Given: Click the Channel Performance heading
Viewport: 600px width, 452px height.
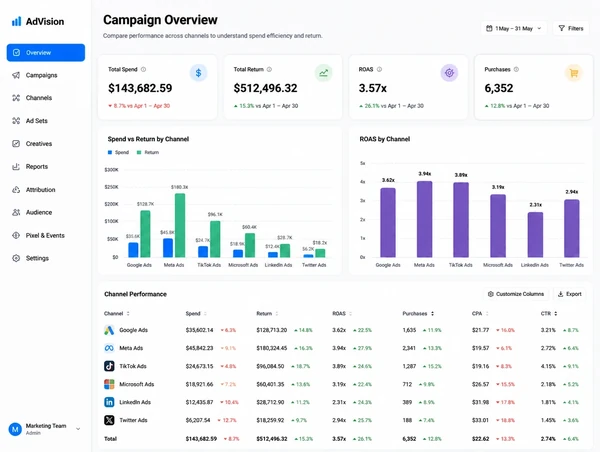Looking at the screenshot, I should [135, 294].
